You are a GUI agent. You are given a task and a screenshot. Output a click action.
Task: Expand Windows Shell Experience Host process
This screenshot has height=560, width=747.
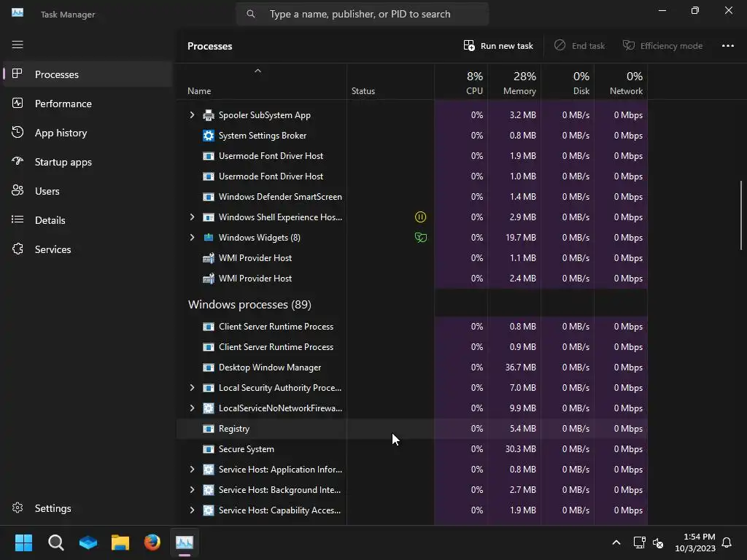192,217
